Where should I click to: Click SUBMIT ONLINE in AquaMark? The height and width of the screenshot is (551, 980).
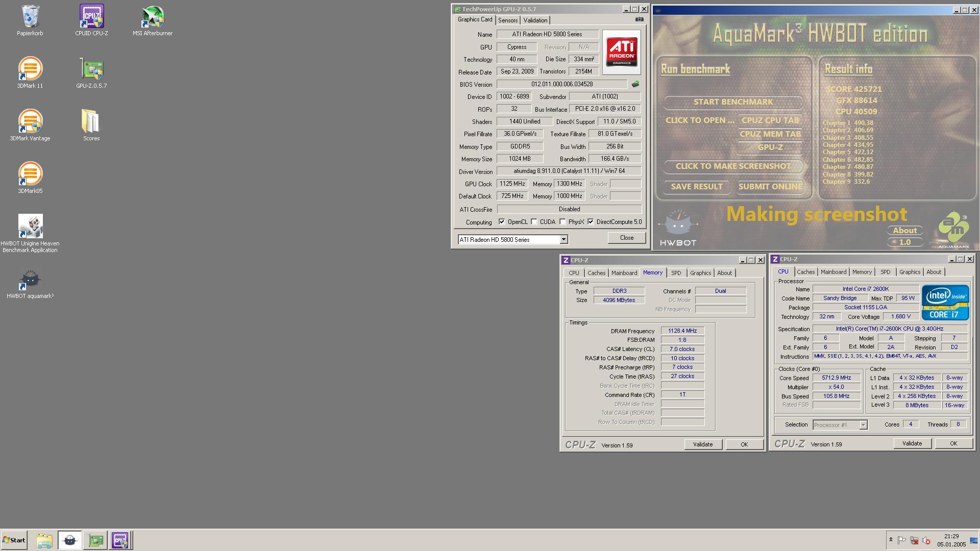[x=770, y=187]
